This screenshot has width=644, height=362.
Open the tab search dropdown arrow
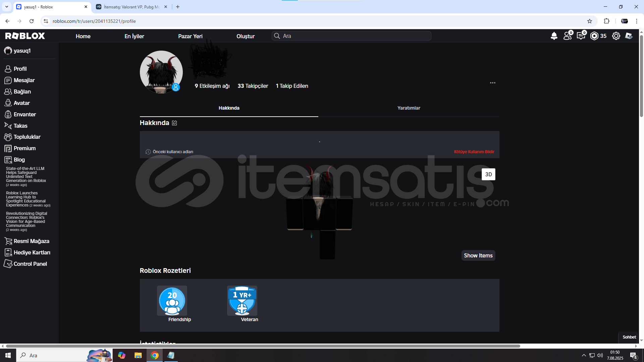pos(6,7)
